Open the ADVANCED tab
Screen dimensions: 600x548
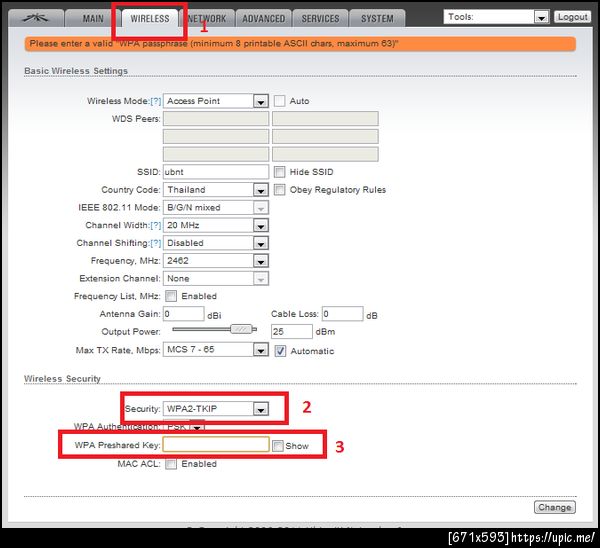(264, 18)
